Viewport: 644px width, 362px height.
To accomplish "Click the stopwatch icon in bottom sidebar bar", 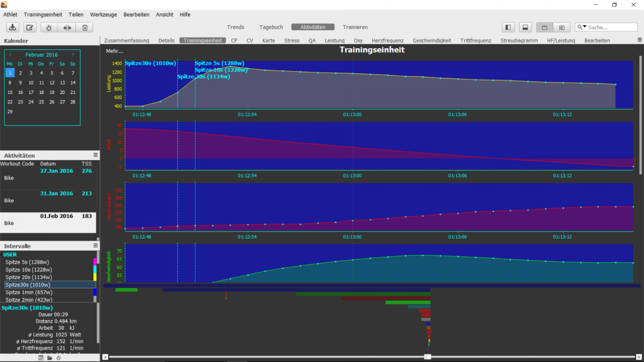I will [x=58, y=358].
